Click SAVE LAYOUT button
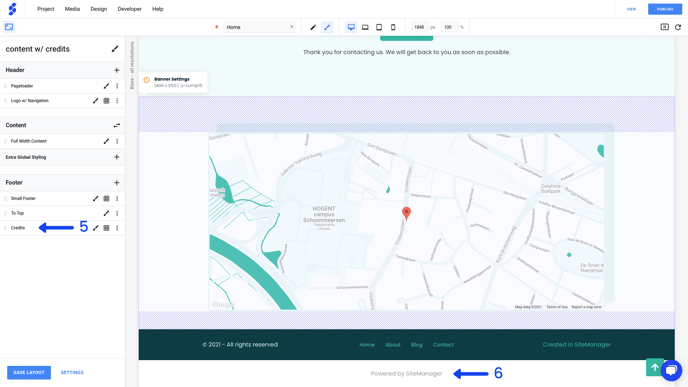The height and width of the screenshot is (387, 688). pyautogui.click(x=29, y=373)
